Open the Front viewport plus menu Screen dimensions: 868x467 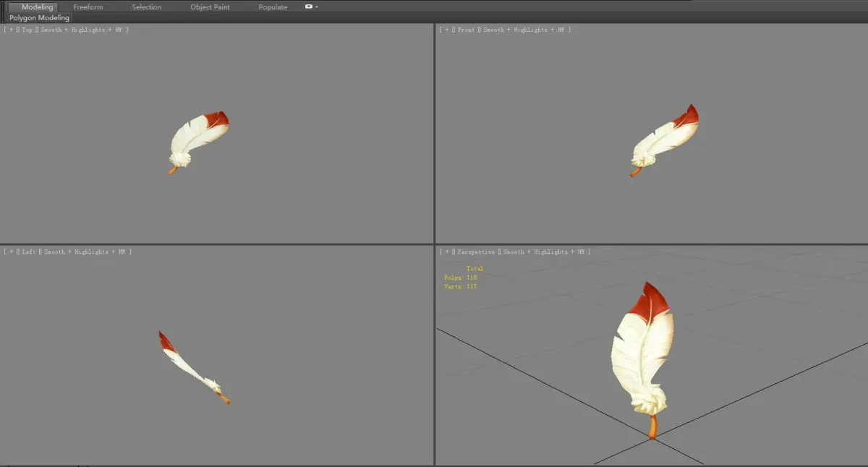446,30
